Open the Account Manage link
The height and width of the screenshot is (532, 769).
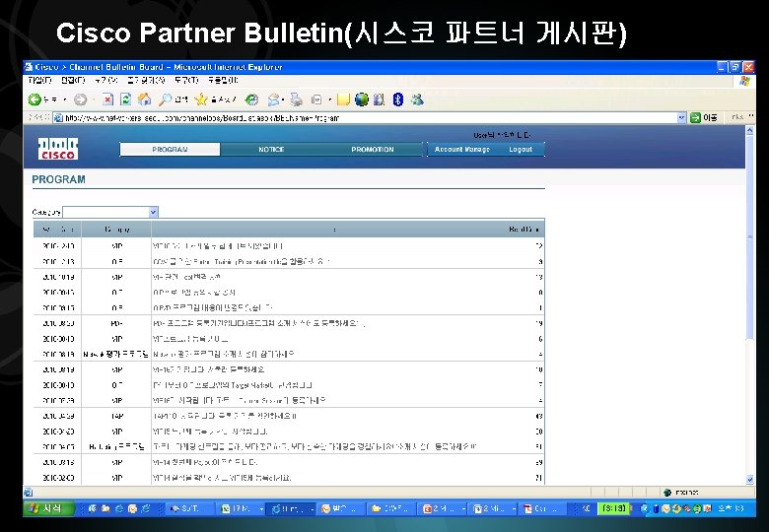point(462,150)
